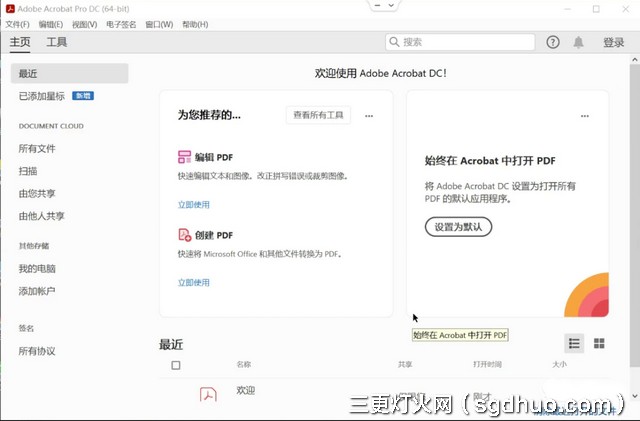The height and width of the screenshot is (421, 640).
Task: Click 添加帐户 in the sidebar
Action: pyautogui.click(x=37, y=291)
